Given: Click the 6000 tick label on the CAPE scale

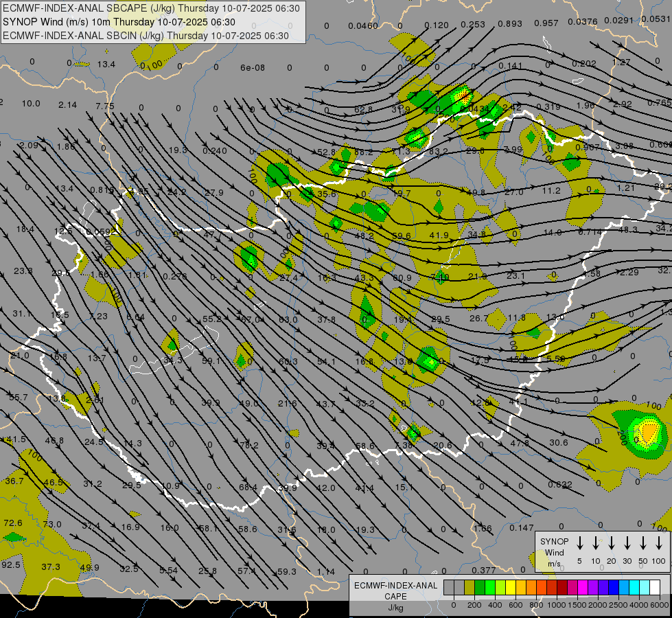Looking at the screenshot, I should coord(660,605).
